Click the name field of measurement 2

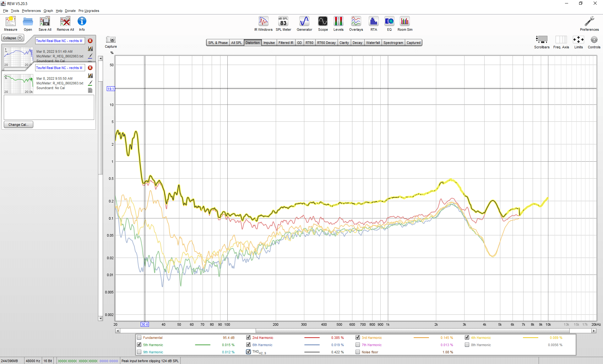(60, 68)
